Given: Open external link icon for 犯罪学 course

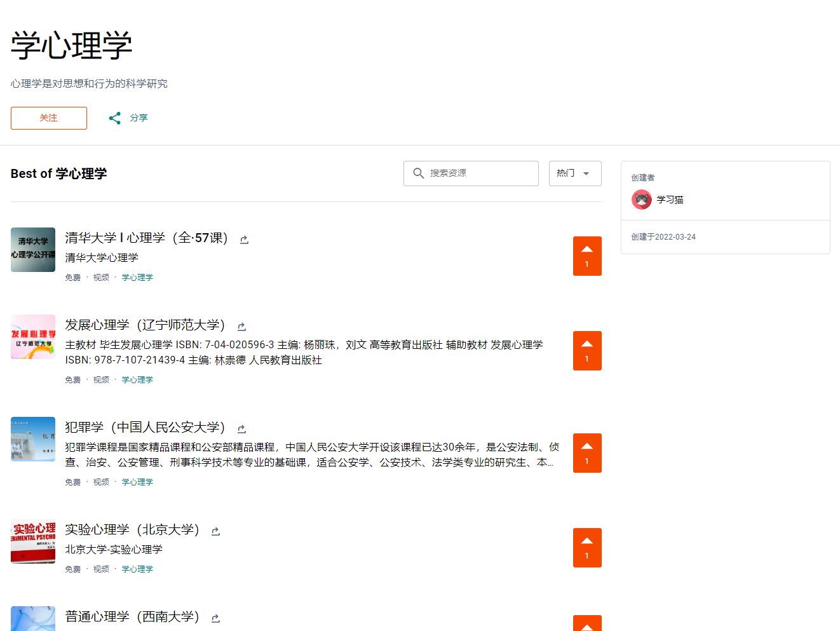Looking at the screenshot, I should tap(241, 429).
